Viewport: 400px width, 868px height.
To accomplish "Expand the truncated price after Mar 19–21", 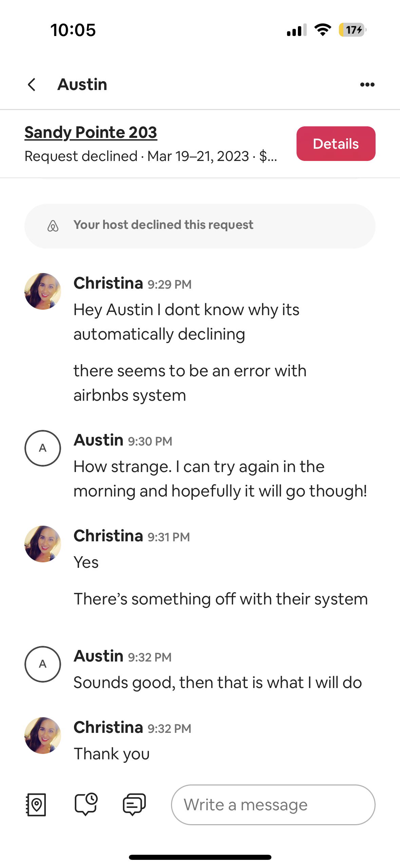I will coord(268,156).
